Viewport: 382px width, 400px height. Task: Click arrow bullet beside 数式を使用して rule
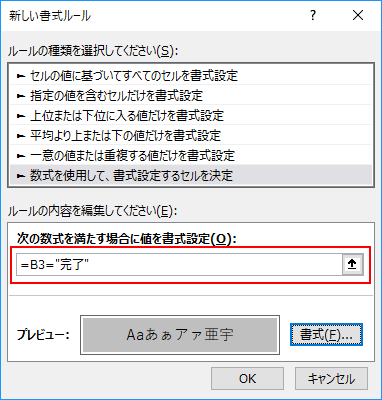click(x=21, y=176)
